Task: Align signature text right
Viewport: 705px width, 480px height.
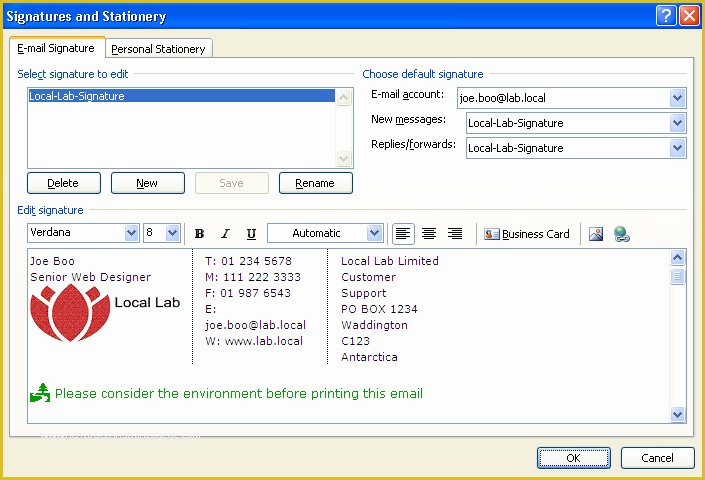Action: point(455,234)
